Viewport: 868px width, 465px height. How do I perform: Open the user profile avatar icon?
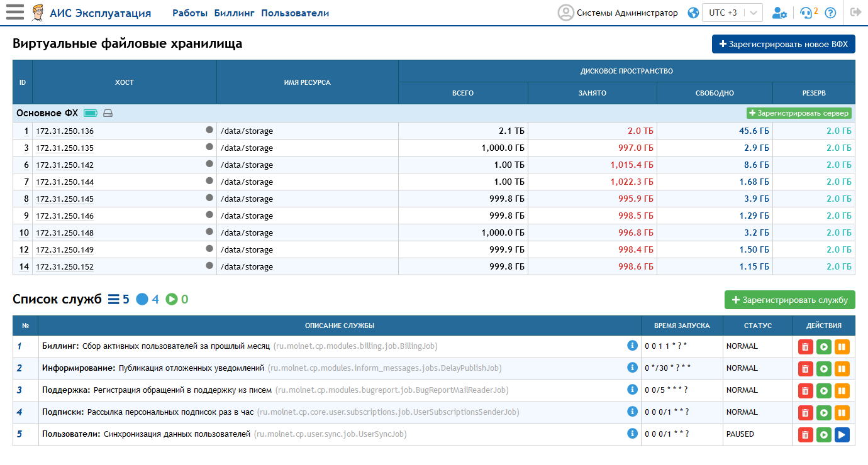(x=566, y=13)
